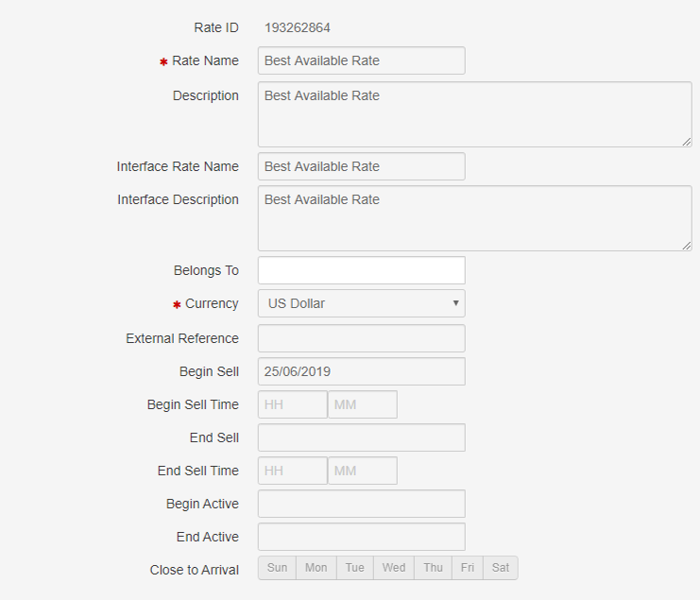Toggle Wed in Close to Arrival
700x600 pixels.
point(394,568)
